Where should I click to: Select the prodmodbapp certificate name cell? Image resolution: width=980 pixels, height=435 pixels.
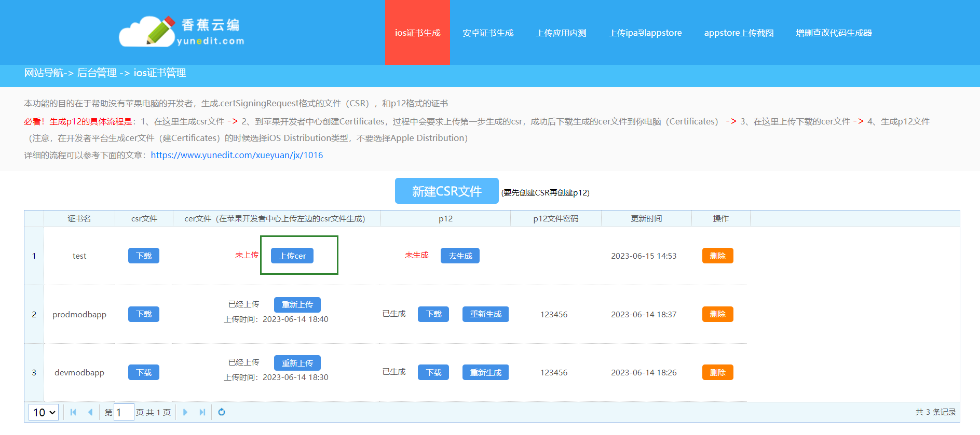tap(79, 314)
